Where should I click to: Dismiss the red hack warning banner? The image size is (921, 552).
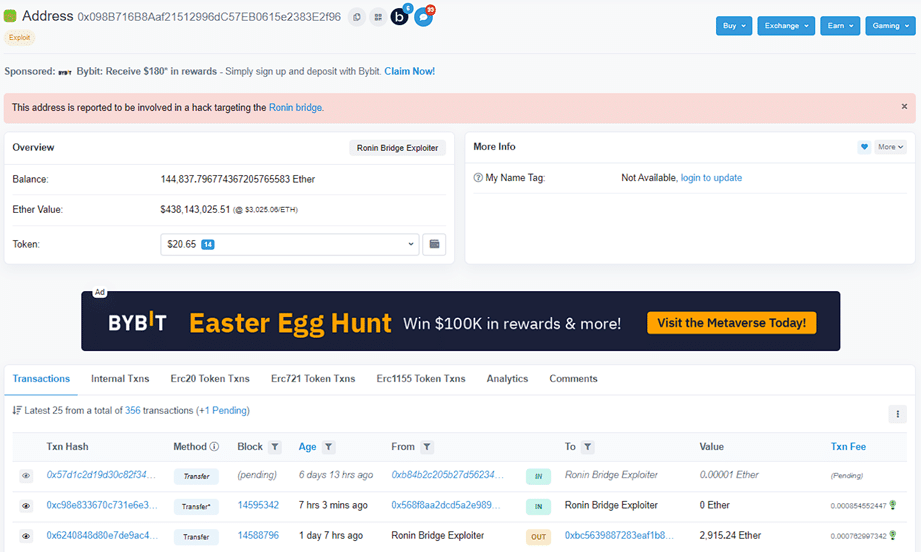[x=904, y=106]
